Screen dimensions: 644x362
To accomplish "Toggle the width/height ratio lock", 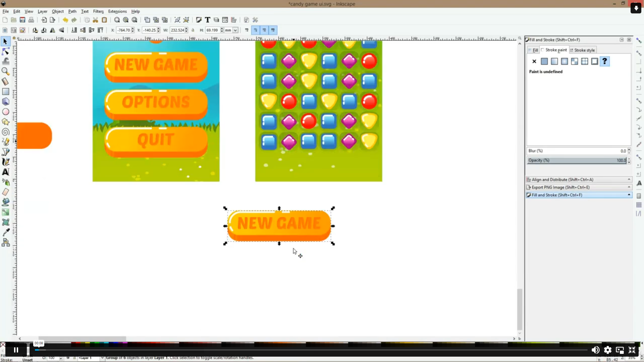I will pyautogui.click(x=193, y=30).
